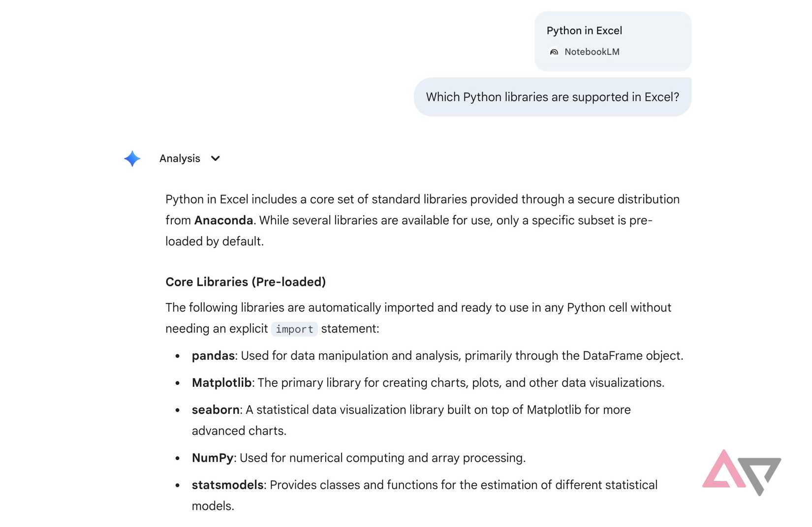
Task: Click the blue Gemini sparkle icon
Action: pyautogui.click(x=132, y=158)
